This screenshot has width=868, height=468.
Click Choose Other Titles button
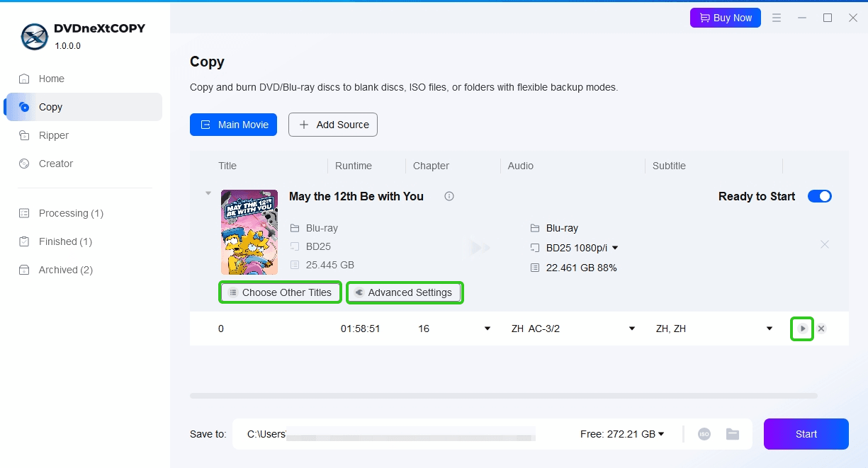(x=280, y=292)
